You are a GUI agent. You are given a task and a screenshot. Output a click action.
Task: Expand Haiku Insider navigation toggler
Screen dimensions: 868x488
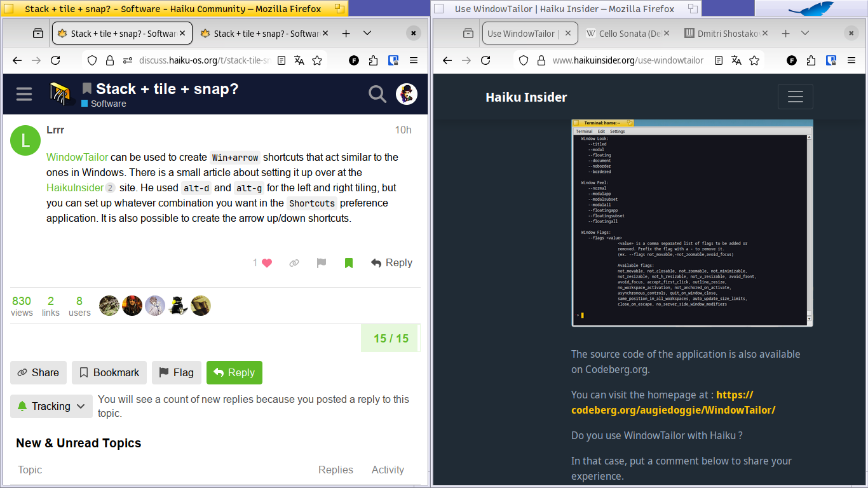point(795,97)
